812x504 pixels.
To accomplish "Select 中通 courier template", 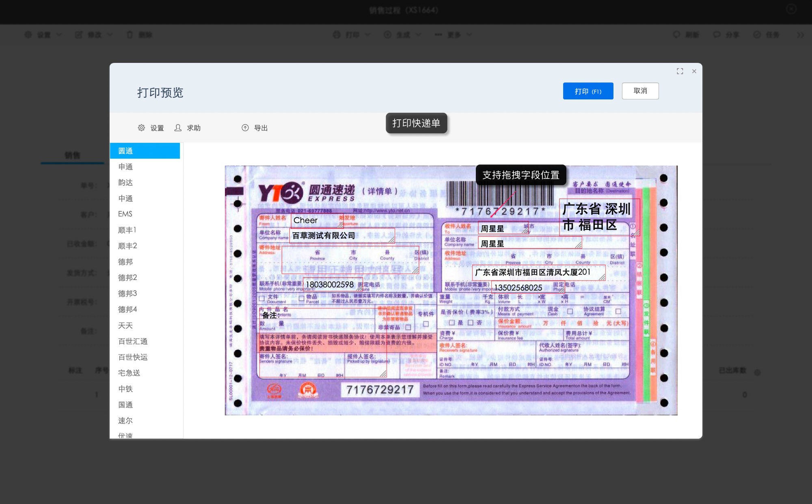I will pos(145,198).
